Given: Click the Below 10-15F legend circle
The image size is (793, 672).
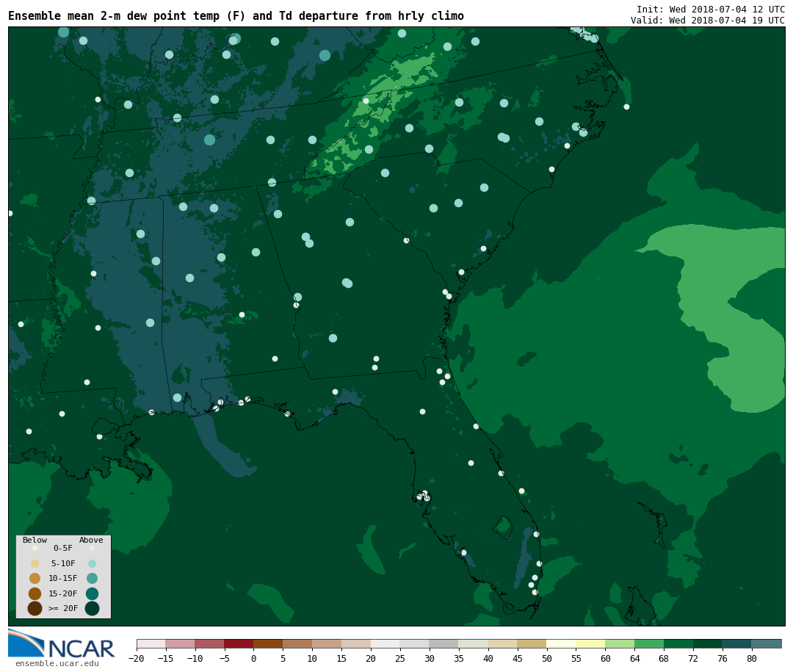Looking at the screenshot, I should (x=35, y=578).
